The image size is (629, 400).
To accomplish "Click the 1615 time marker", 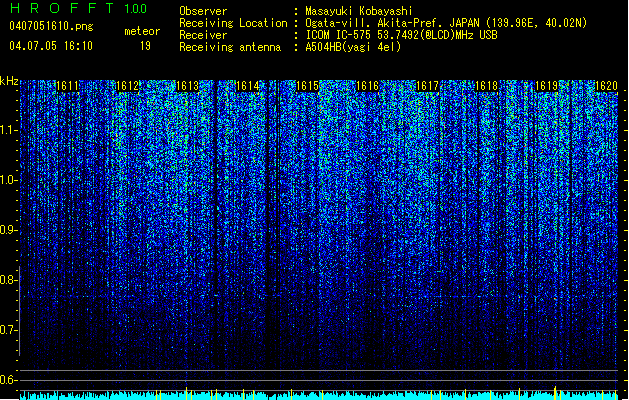I will [x=307, y=86].
